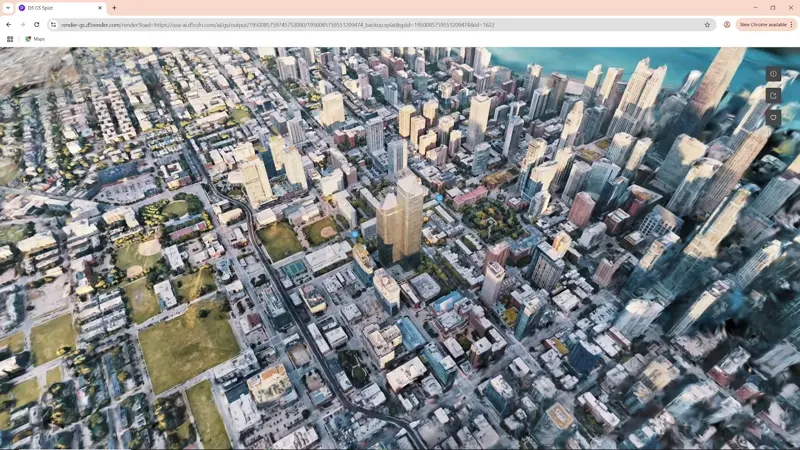
Task: Select the D5 GS Splat tab
Action: (x=60, y=8)
